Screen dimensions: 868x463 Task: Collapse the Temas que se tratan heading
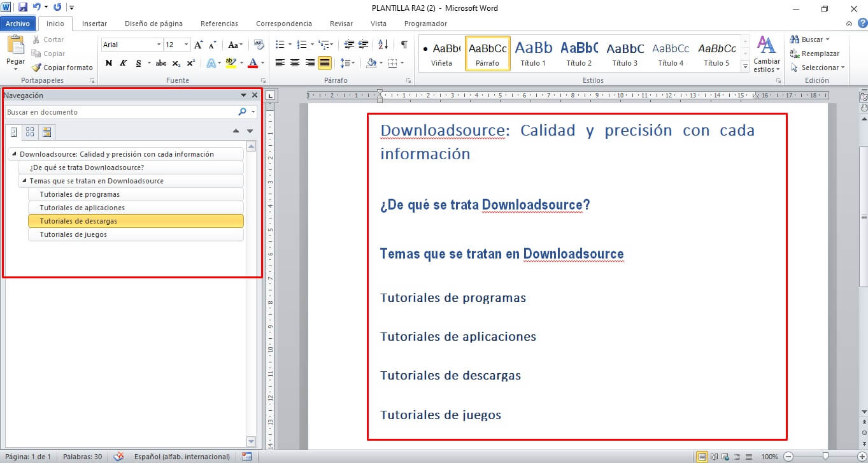click(x=24, y=181)
